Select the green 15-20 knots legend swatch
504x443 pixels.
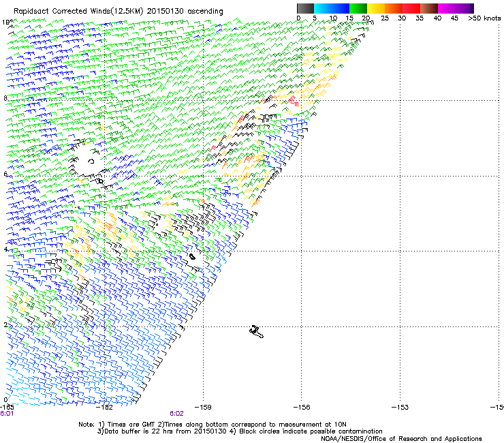click(x=358, y=8)
